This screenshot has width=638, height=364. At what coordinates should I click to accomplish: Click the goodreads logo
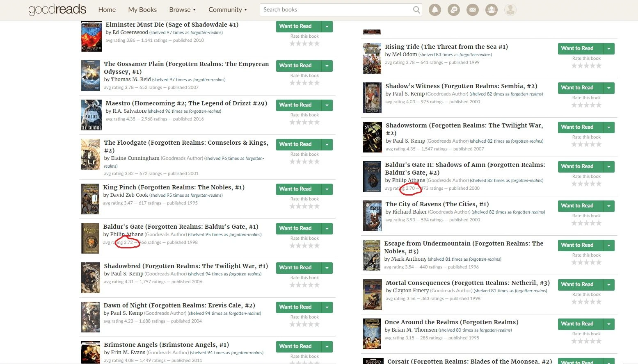[57, 9]
